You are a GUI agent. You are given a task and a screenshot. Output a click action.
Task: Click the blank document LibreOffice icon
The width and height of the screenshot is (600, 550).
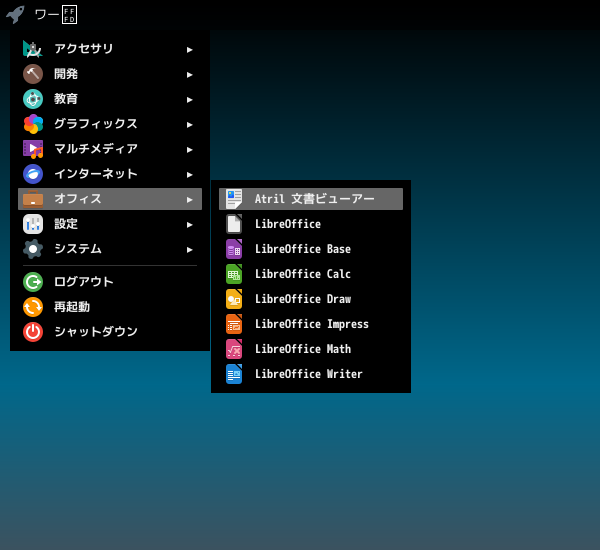point(234,224)
